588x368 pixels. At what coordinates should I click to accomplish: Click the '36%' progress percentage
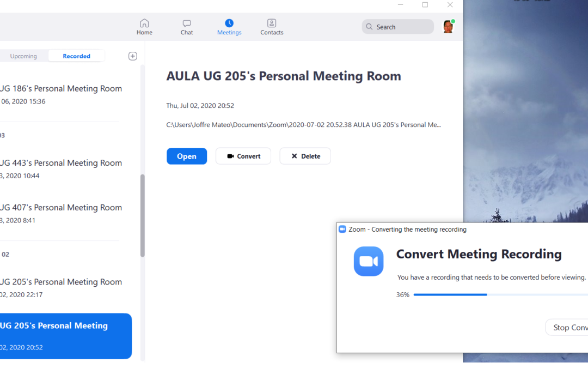point(403,295)
